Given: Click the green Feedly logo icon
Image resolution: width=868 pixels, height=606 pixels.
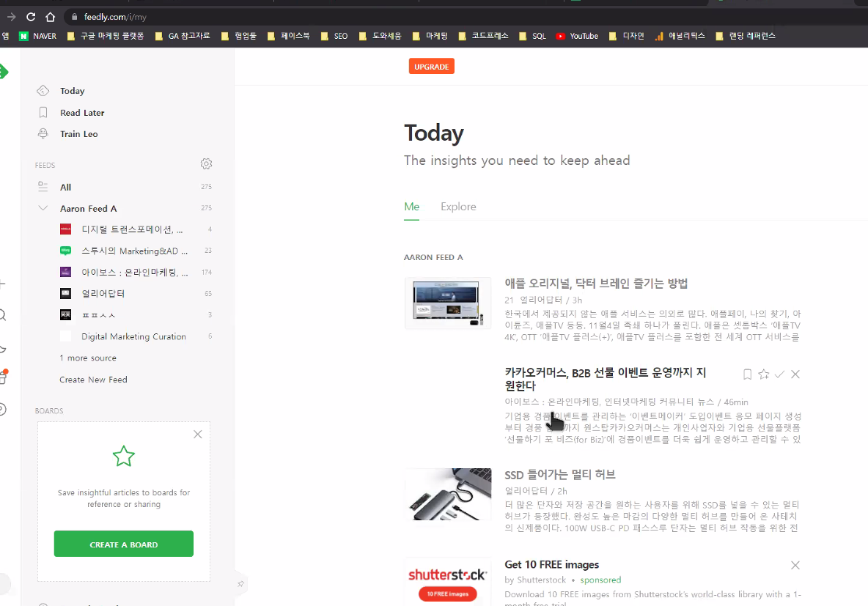Looking at the screenshot, I should pyautogui.click(x=4, y=71).
